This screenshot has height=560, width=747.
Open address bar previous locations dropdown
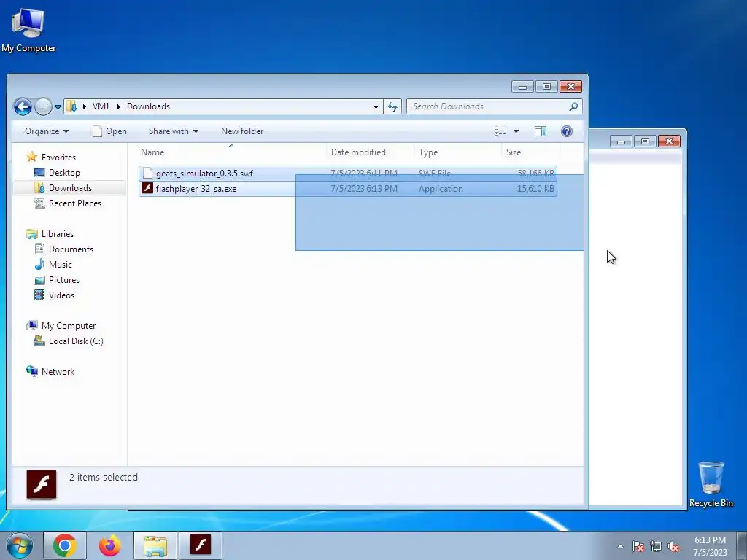coord(376,106)
